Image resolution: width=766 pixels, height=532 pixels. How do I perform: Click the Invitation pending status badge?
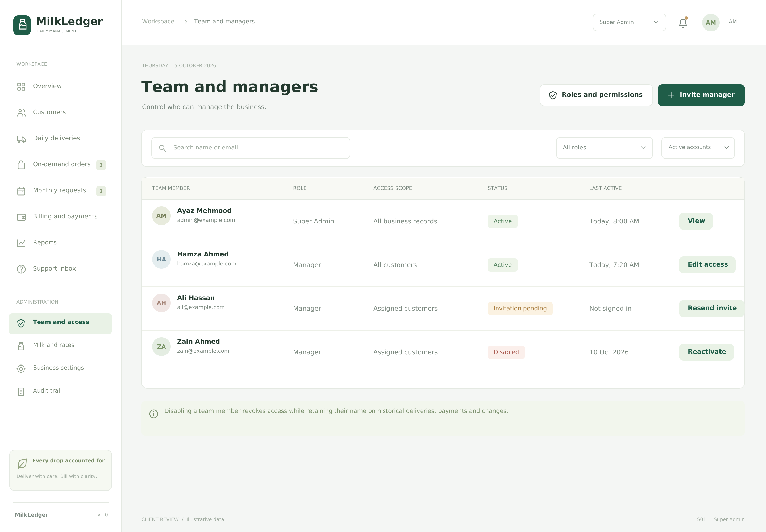coord(520,309)
